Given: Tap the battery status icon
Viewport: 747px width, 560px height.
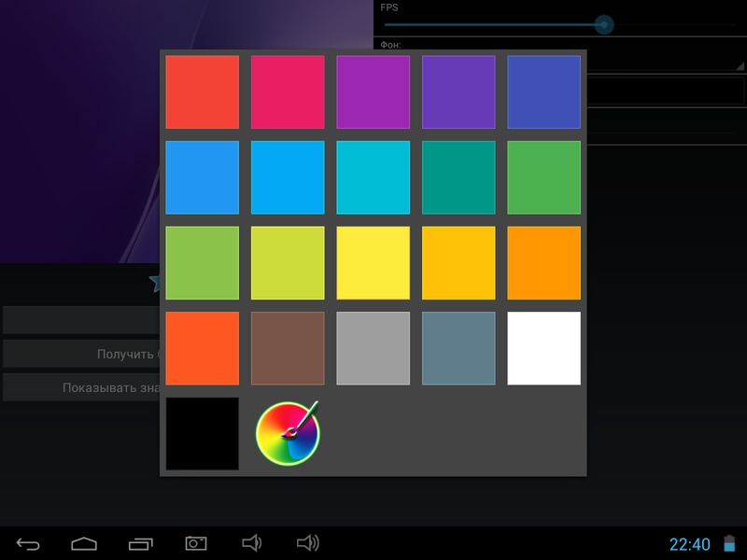Looking at the screenshot, I should (729, 543).
